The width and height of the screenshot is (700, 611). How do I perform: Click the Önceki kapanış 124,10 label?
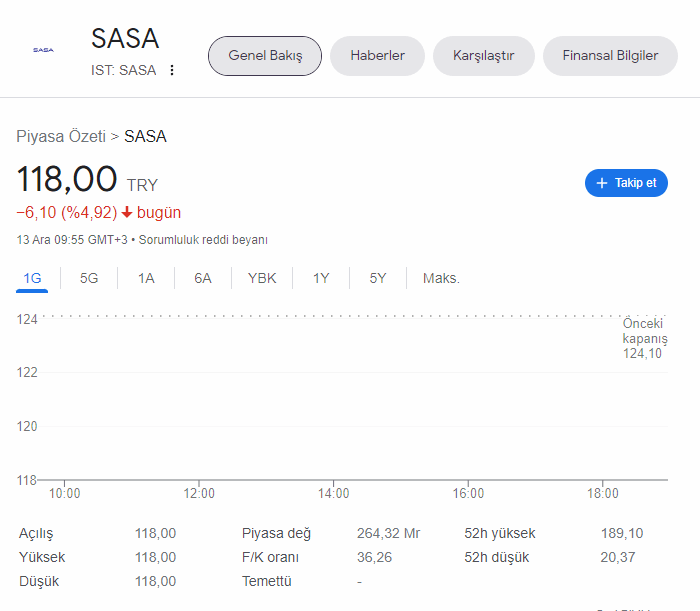pos(644,338)
